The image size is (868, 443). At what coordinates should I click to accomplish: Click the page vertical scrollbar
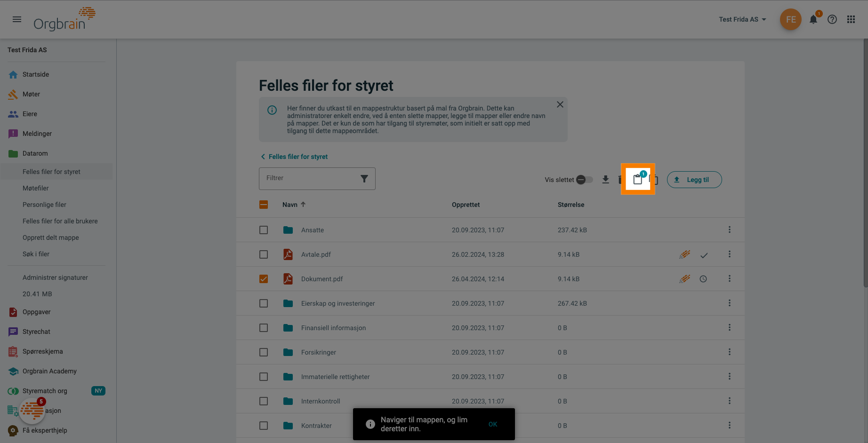point(865,162)
